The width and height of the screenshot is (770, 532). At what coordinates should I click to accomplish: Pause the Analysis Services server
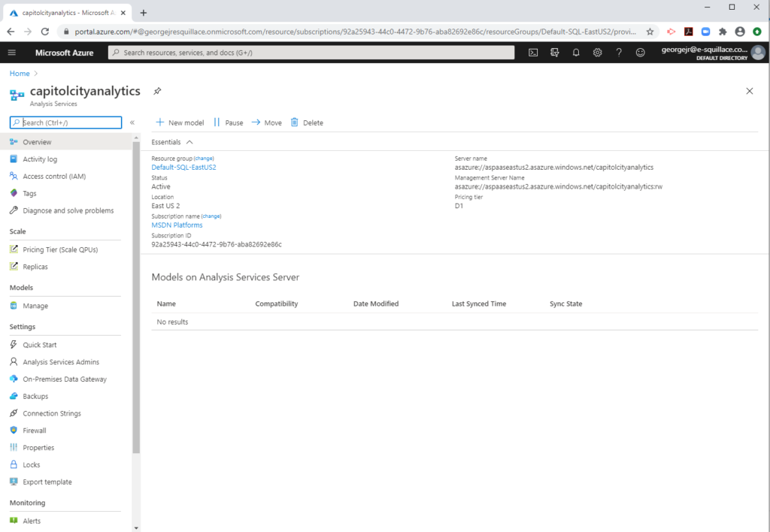click(x=228, y=122)
